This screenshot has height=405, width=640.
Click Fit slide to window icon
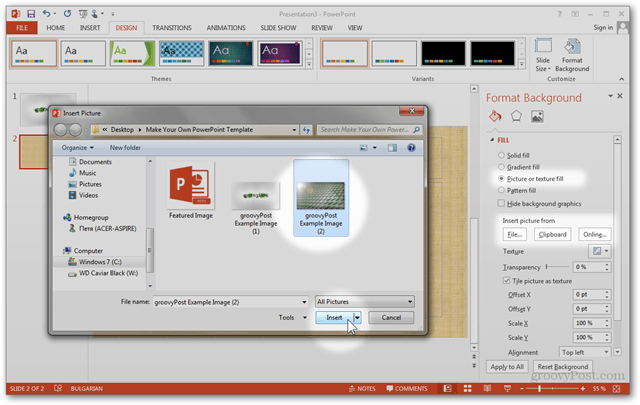616,389
